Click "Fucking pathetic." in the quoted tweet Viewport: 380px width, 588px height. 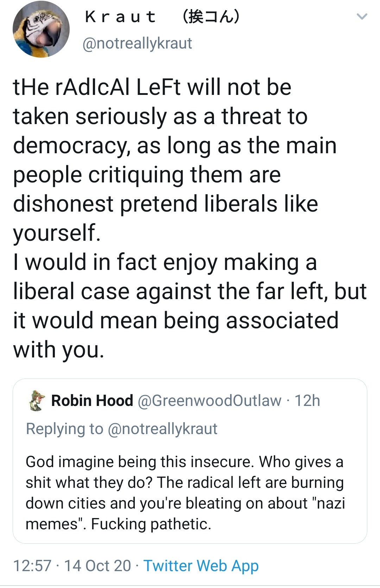point(151,524)
